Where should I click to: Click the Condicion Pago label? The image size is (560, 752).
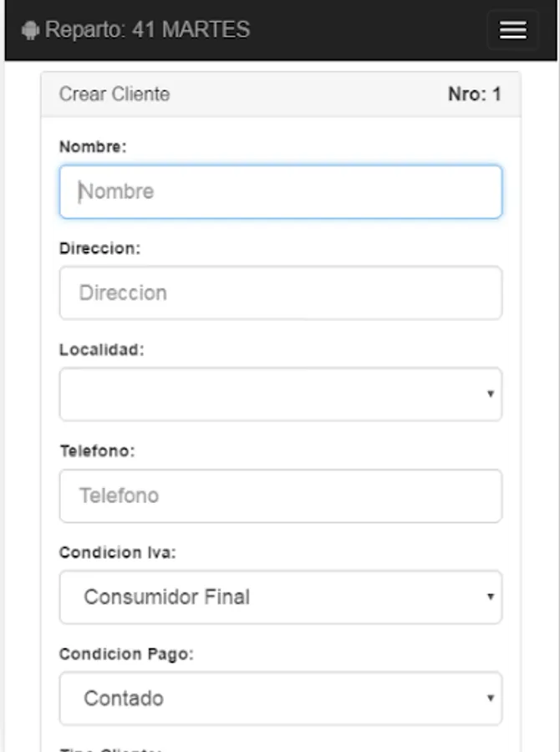125,653
